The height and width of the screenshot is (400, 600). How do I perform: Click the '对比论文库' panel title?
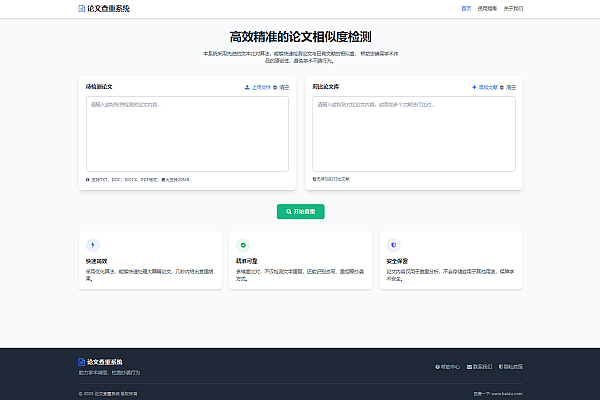pyautogui.click(x=326, y=87)
